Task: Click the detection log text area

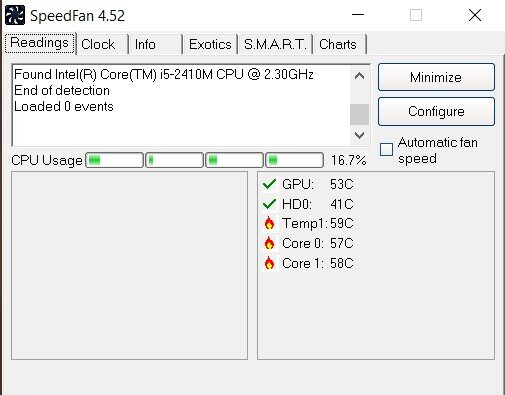Action: [181, 105]
